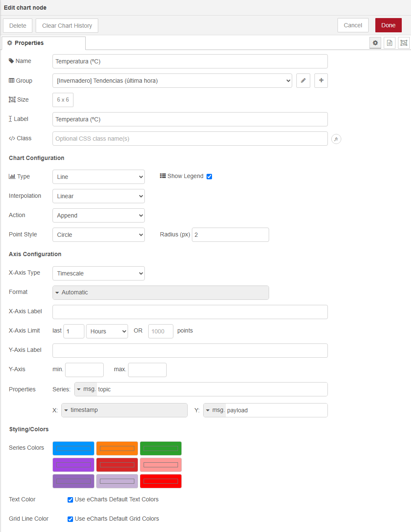Open the chart Type dropdown showing Line

pyautogui.click(x=99, y=177)
